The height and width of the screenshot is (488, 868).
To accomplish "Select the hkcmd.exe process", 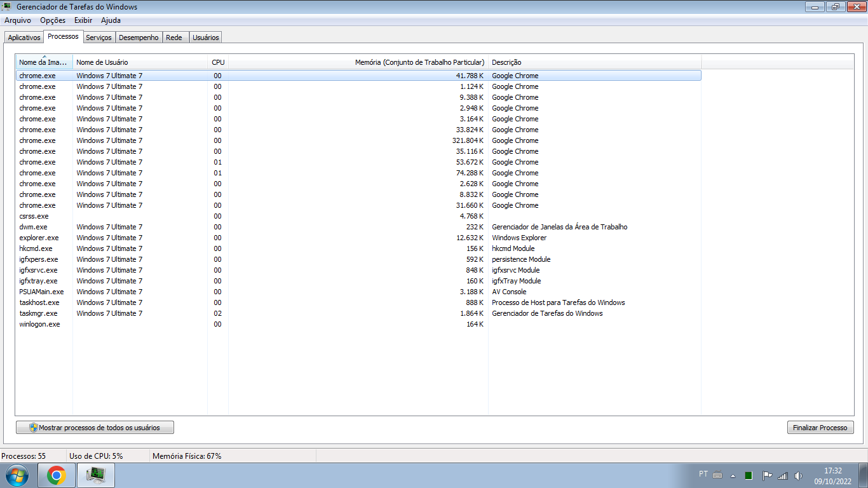I will pyautogui.click(x=358, y=248).
